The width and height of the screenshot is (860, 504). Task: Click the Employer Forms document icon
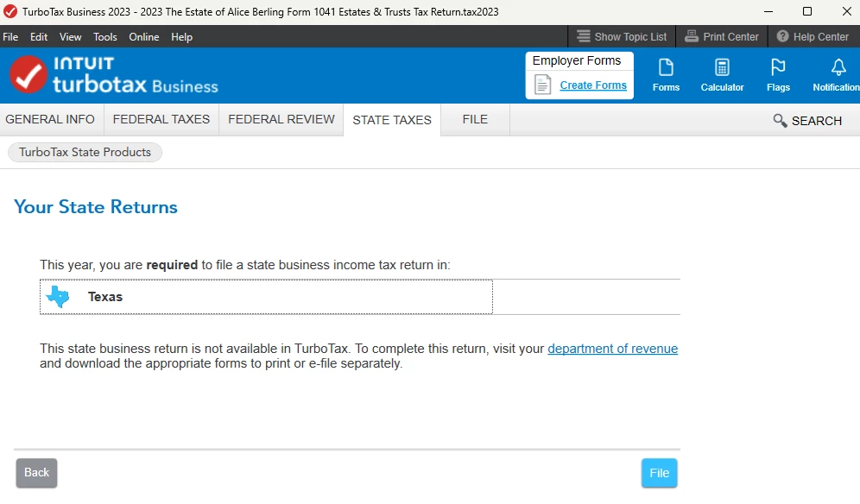pos(542,85)
